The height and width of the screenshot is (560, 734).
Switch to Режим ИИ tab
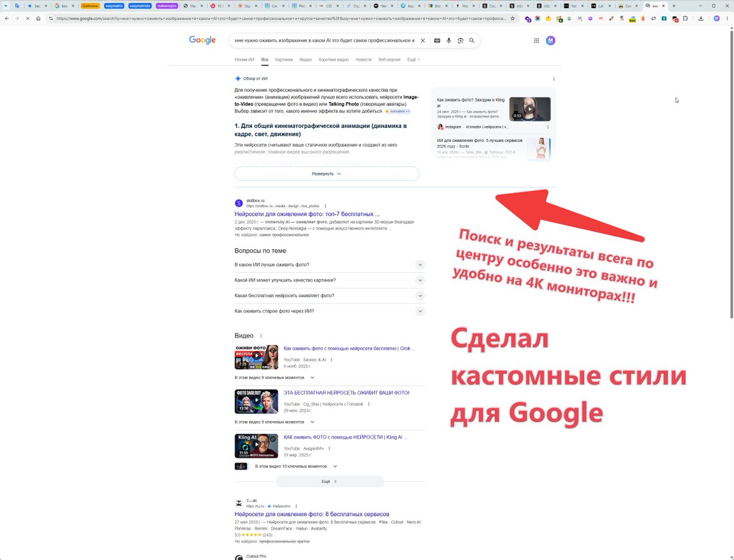(x=244, y=59)
